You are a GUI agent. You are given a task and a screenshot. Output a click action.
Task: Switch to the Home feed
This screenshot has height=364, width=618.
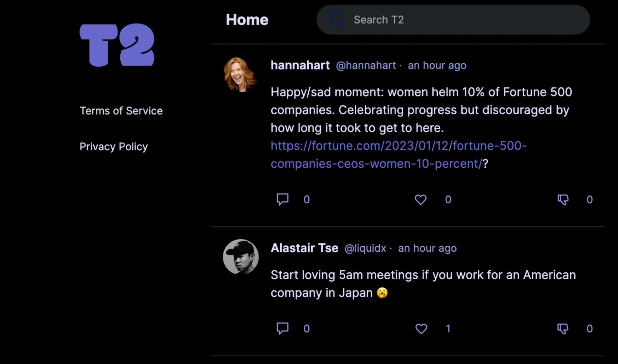pos(247,19)
